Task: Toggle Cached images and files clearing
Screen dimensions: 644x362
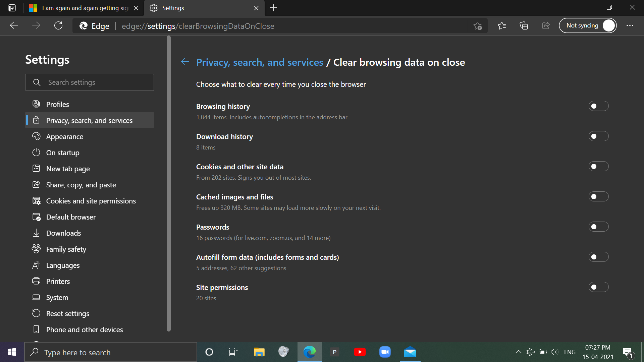Action: [598, 197]
